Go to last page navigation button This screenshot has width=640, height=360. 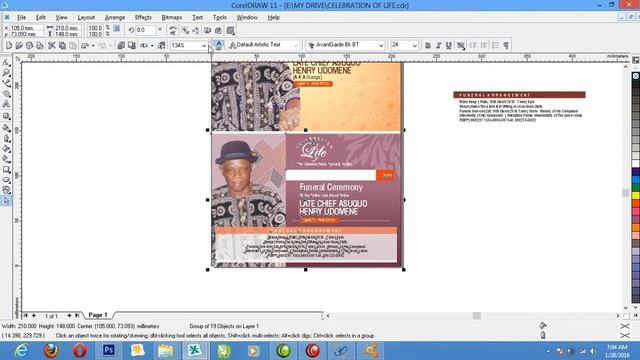77,316
